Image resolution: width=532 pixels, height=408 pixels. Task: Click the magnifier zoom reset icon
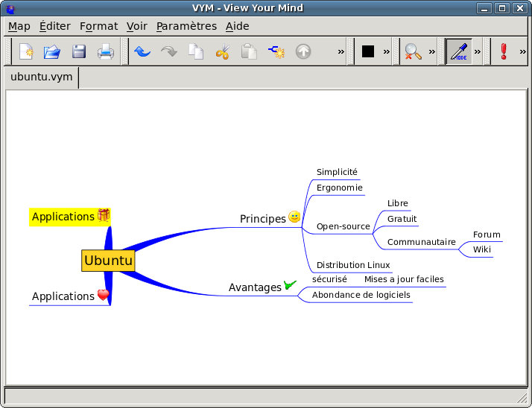pyautogui.click(x=413, y=52)
